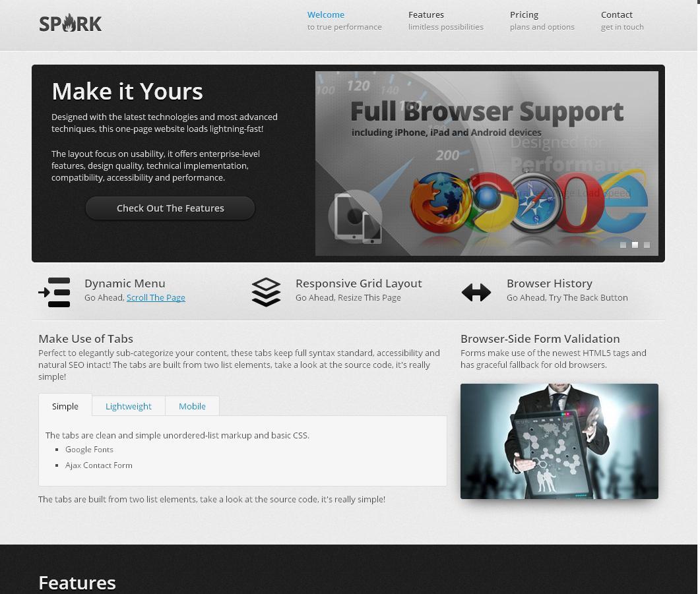Image resolution: width=700 pixels, height=594 pixels.
Task: Click the Firefox browser icon in slider
Action: point(439,202)
